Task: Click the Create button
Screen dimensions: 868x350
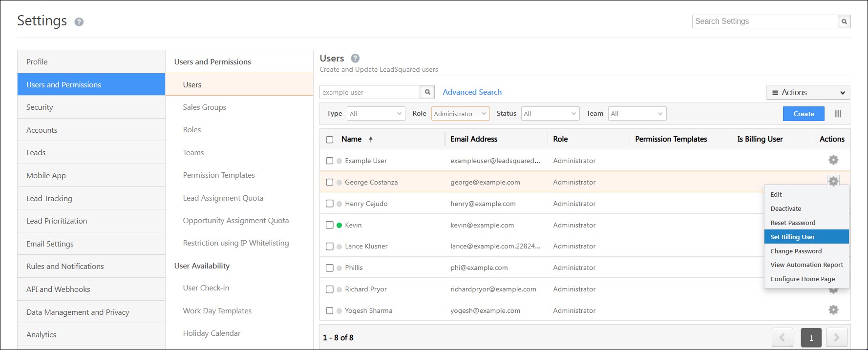Action: point(804,114)
